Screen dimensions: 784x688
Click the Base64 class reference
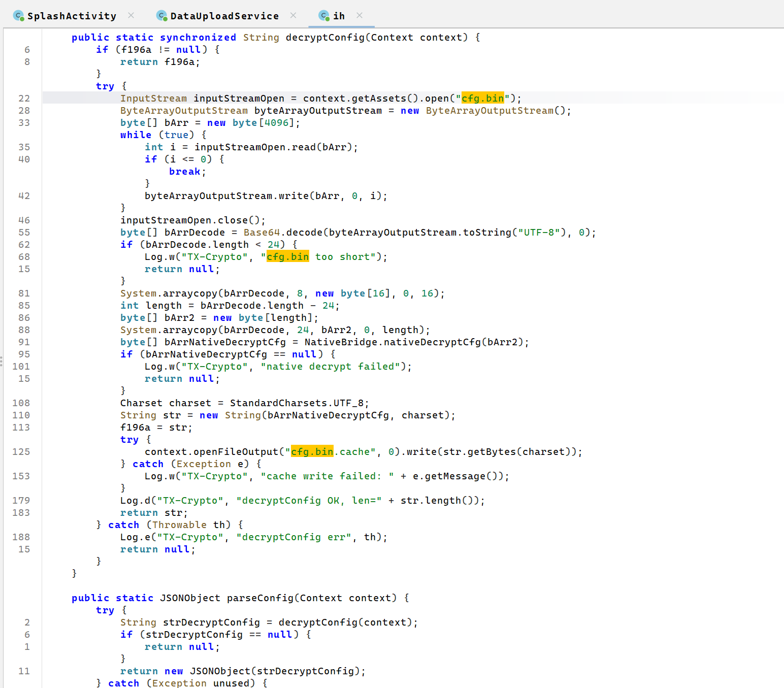coord(262,232)
